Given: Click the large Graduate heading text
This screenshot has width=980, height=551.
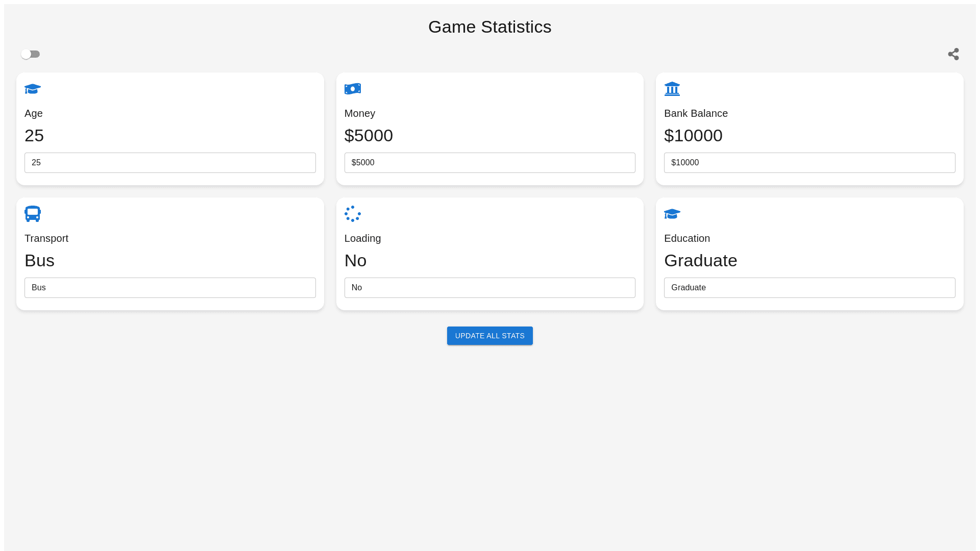Looking at the screenshot, I should point(700,261).
